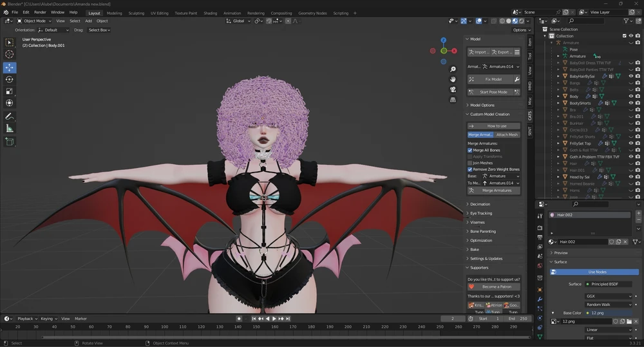This screenshot has height=347, width=644.
Task: Expand the Decimation panel
Action: pos(480,204)
